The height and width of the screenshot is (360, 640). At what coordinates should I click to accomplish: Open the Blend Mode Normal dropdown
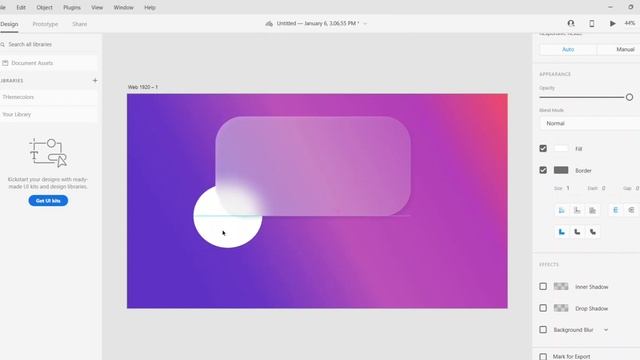pyautogui.click(x=590, y=123)
